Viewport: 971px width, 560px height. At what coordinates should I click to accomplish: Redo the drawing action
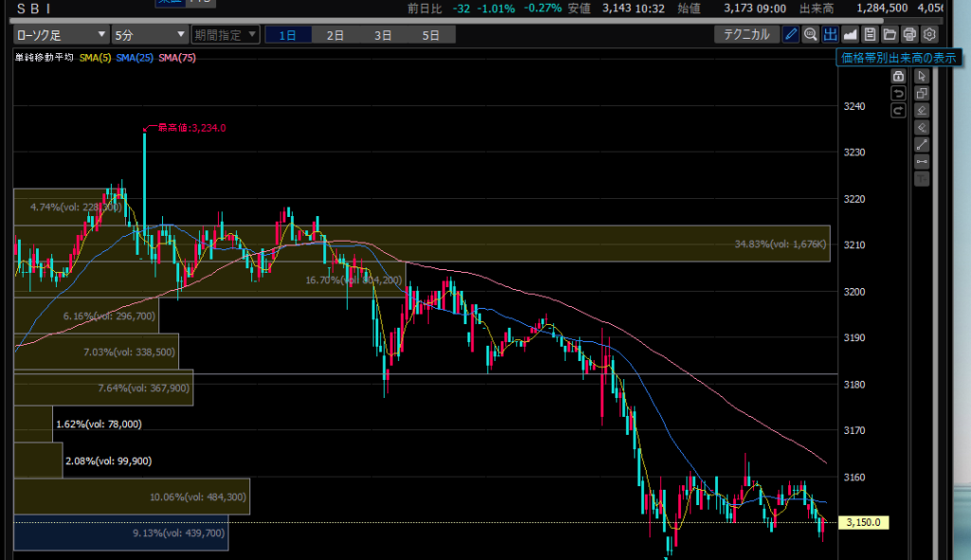pos(898,110)
